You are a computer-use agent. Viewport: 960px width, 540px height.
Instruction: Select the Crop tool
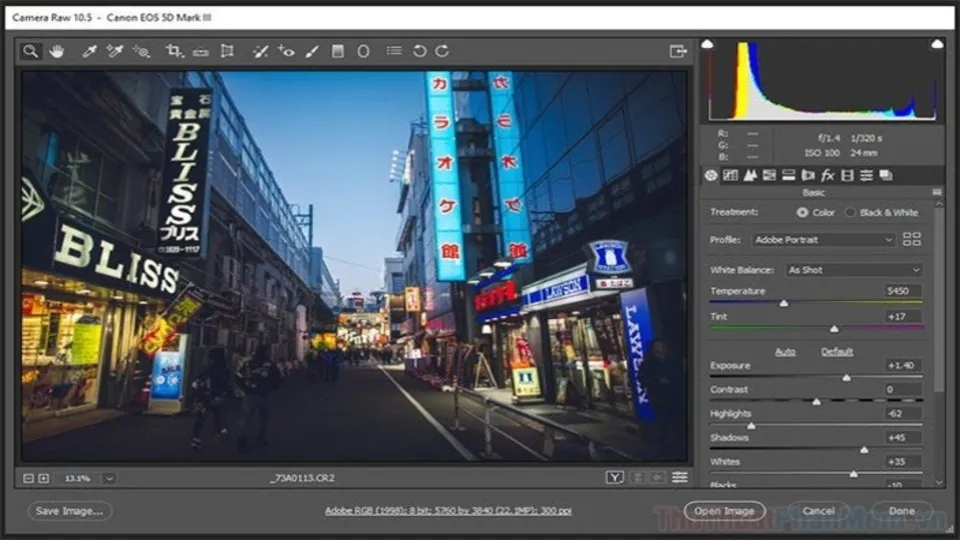(x=174, y=51)
